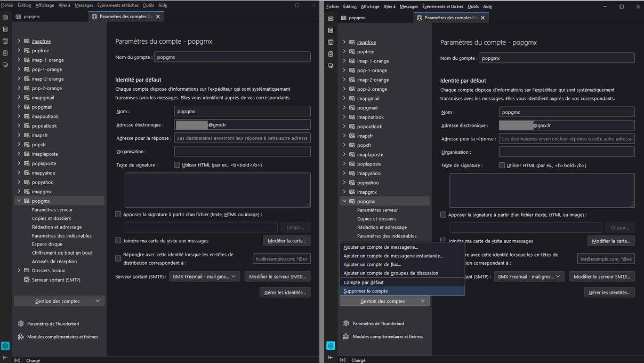Open Serveur sortant GMX Freemail dropdown left window
Viewport: 644px width, 363px height.
point(204,277)
